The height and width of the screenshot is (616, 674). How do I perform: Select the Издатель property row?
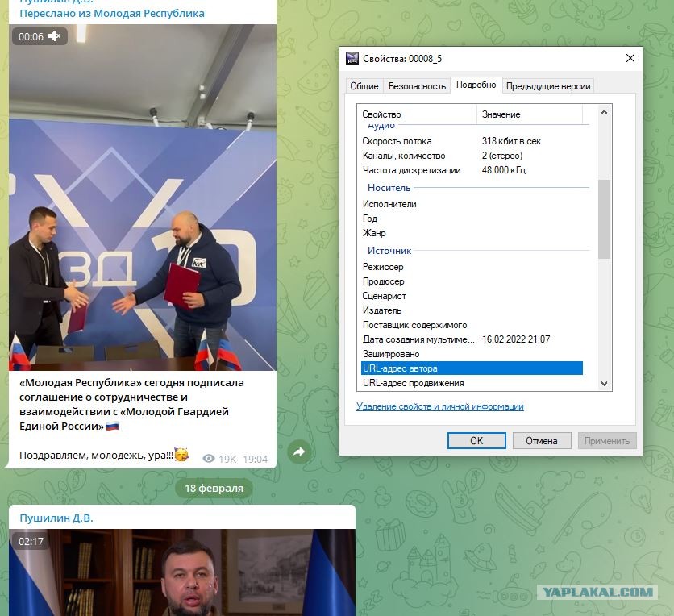[472, 310]
